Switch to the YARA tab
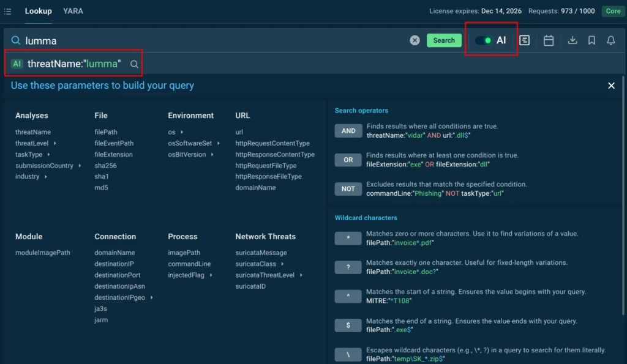Viewport: 627px width, 364px height. [x=73, y=11]
